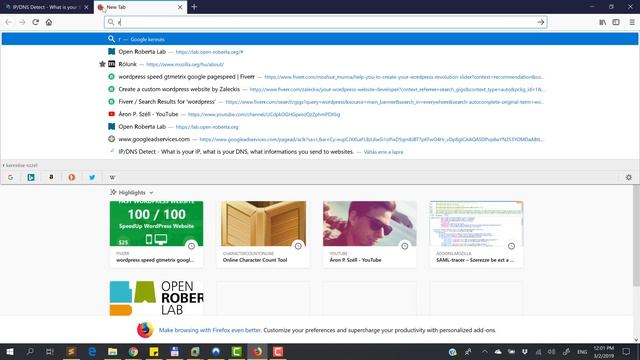Viewport: 640px width, 360px height.
Task: Open the Windows notification center
Action: point(626,351)
